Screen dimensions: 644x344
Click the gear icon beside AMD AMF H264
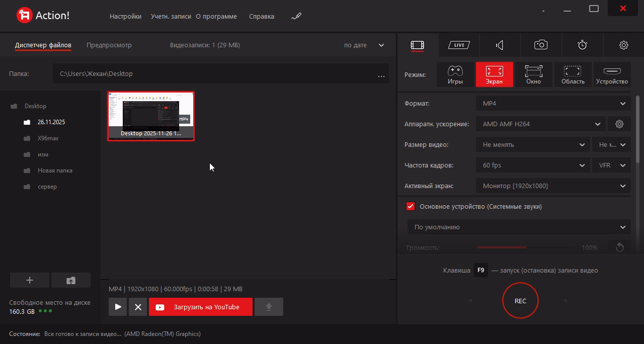tap(619, 124)
